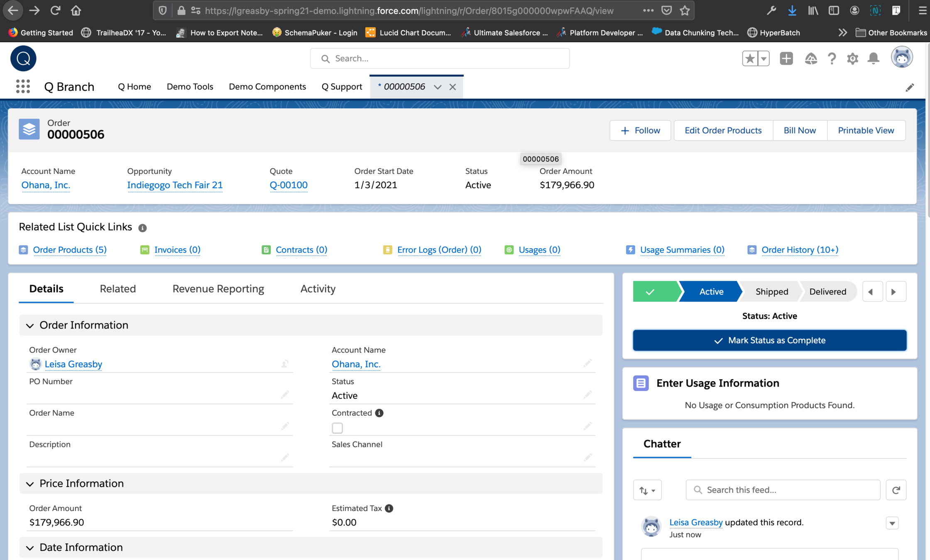The height and width of the screenshot is (560, 930).
Task: Collapse the Price Information section
Action: click(x=30, y=484)
